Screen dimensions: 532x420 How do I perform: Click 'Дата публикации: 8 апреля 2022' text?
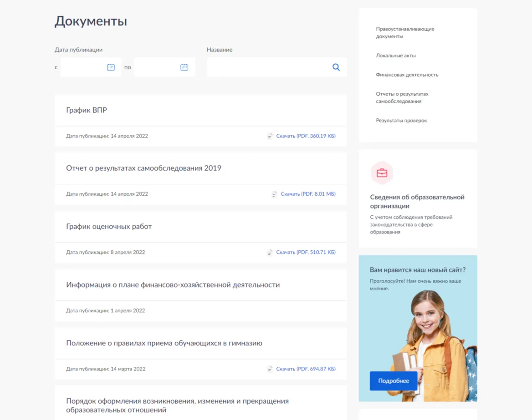[106, 252]
